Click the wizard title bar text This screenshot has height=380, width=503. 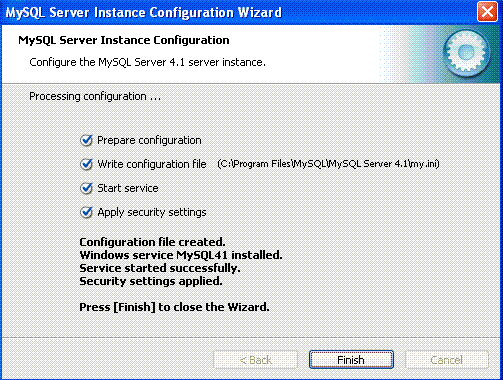pyautogui.click(x=144, y=13)
